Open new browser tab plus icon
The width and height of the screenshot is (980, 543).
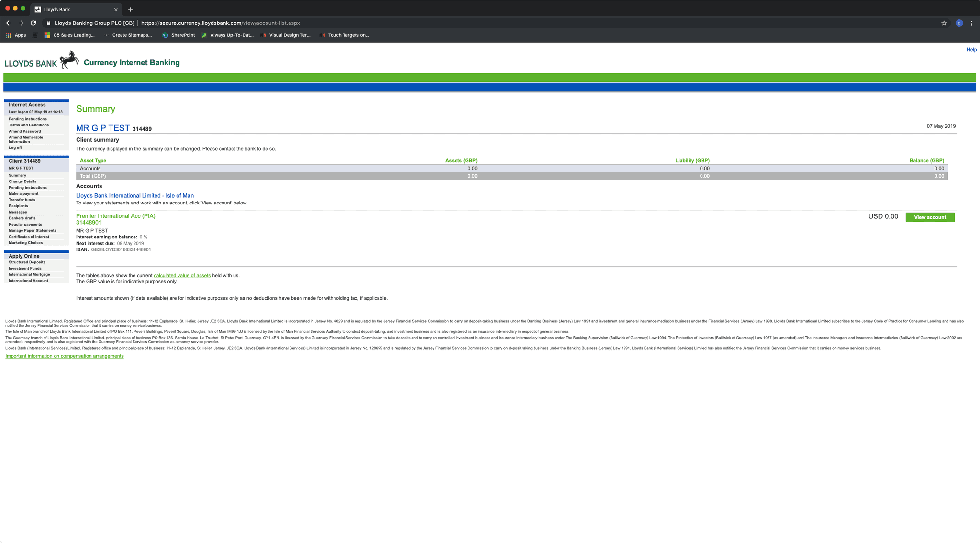click(x=130, y=10)
